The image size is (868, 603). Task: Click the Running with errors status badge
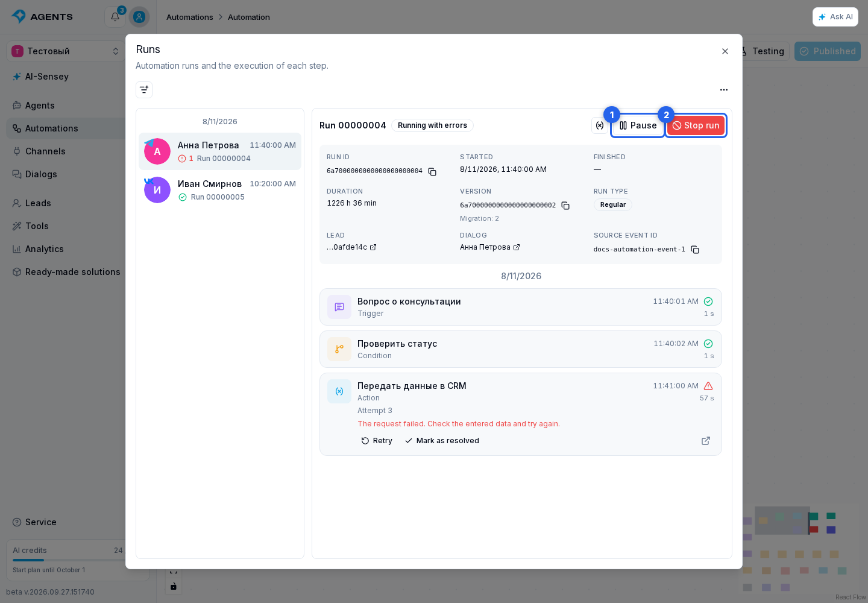pyautogui.click(x=432, y=125)
